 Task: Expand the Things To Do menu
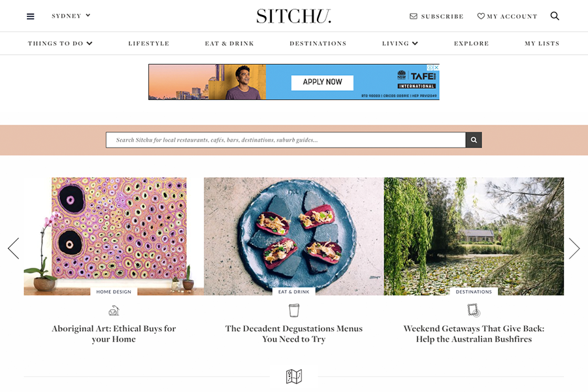click(x=60, y=44)
